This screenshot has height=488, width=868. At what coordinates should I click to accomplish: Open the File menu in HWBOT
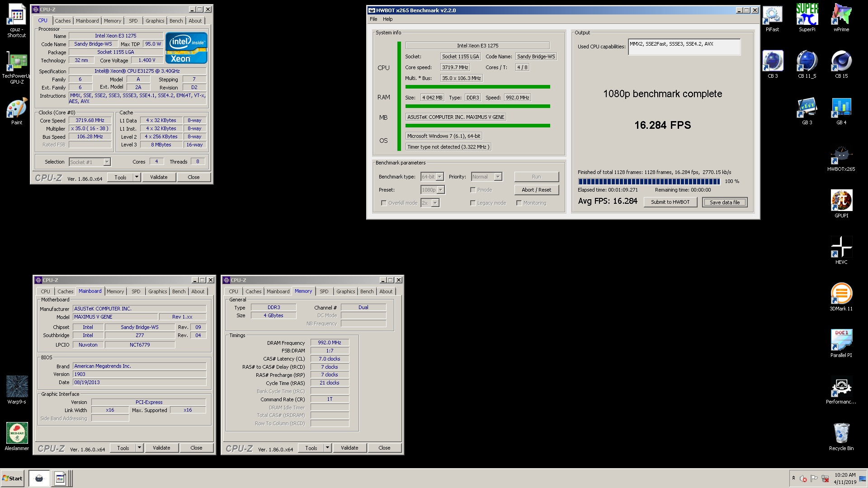pyautogui.click(x=373, y=19)
